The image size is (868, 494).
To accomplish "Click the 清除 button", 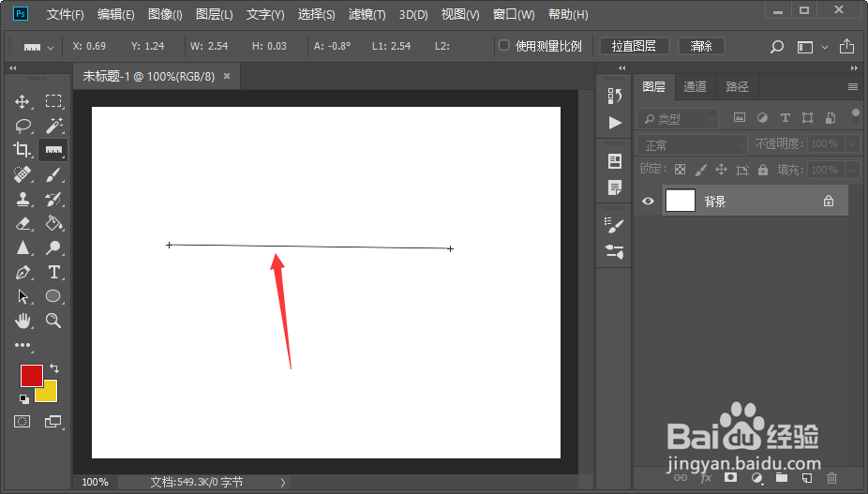I will [701, 46].
